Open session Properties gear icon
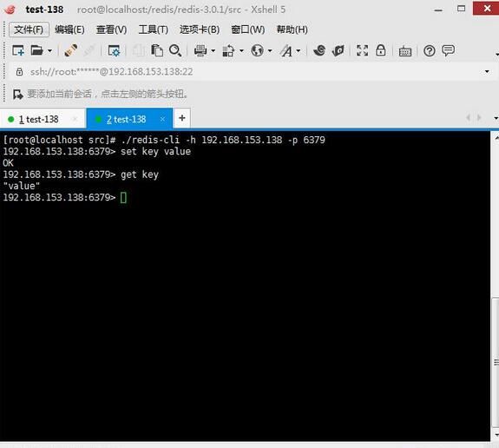This screenshot has width=499, height=448. [x=114, y=50]
